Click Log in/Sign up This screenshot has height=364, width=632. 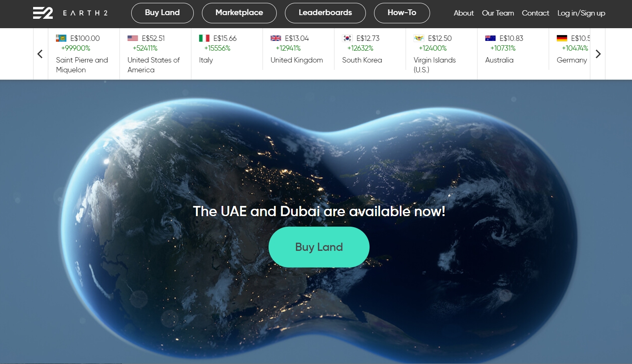(581, 13)
